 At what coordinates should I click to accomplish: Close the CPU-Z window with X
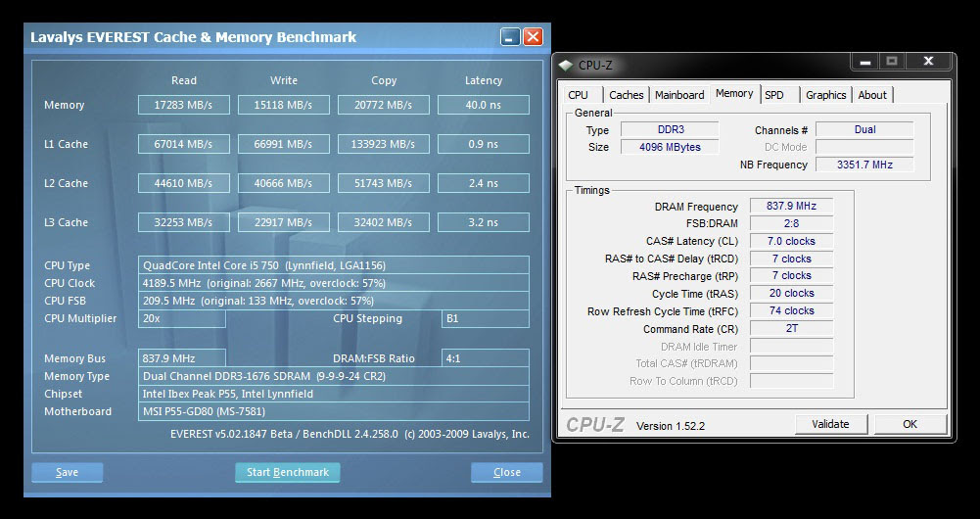[x=928, y=62]
